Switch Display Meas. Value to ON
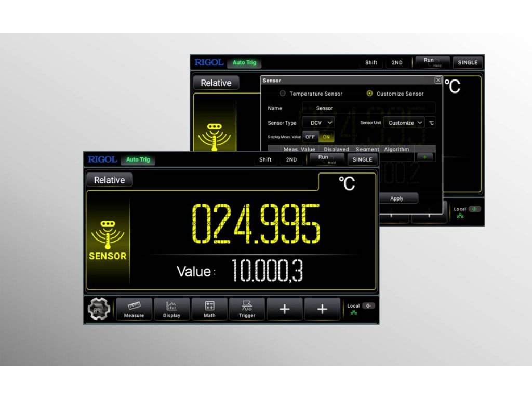532x399 pixels. pyautogui.click(x=326, y=137)
